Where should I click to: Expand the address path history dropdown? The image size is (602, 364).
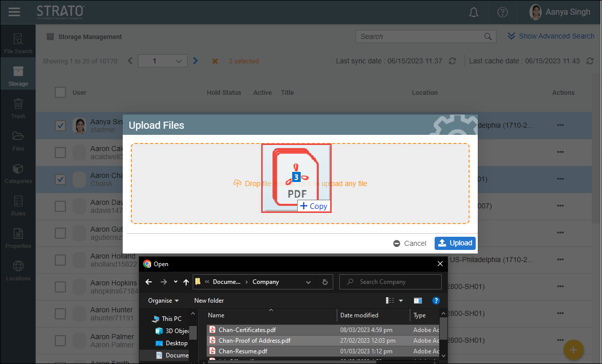click(308, 282)
